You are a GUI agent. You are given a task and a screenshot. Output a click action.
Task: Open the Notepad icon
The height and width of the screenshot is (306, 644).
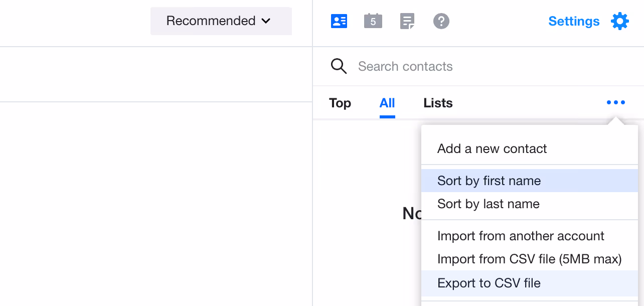(x=407, y=21)
